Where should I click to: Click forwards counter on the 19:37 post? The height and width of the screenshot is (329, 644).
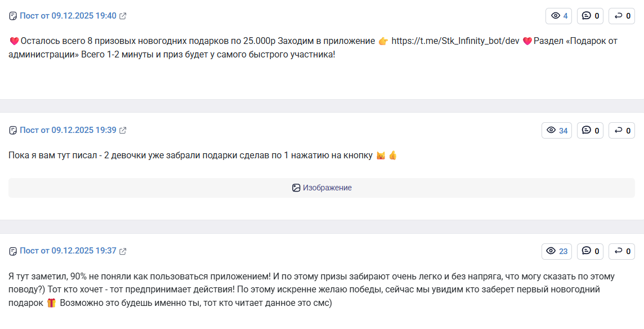(621, 251)
